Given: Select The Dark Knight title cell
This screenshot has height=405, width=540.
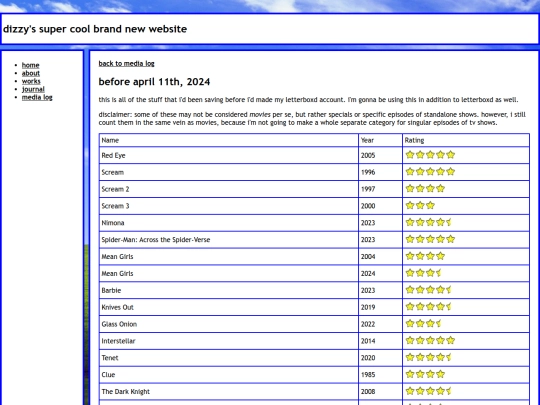Looking at the screenshot, I should click(x=229, y=392).
